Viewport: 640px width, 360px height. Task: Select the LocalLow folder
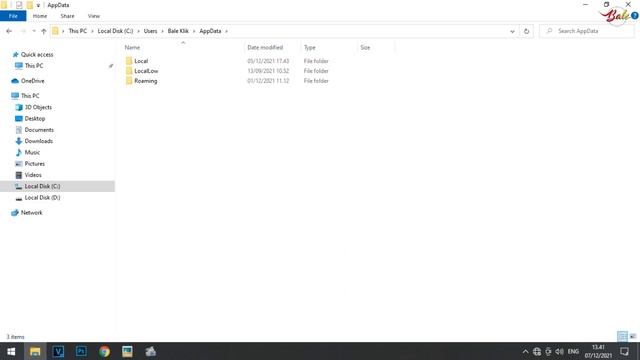pyautogui.click(x=146, y=71)
